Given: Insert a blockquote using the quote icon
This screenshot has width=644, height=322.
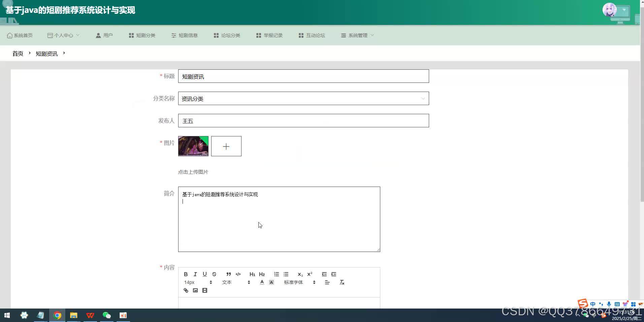Looking at the screenshot, I should [x=229, y=274].
